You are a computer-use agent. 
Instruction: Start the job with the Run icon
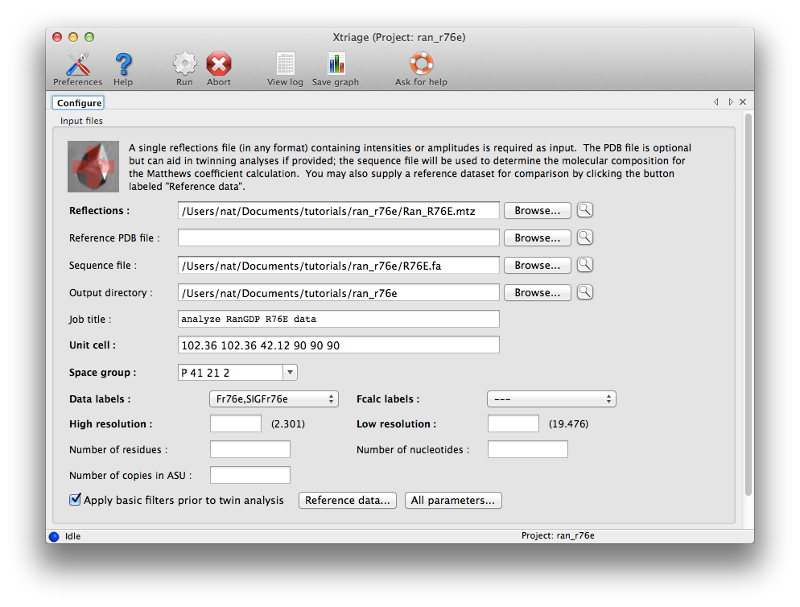pos(184,65)
